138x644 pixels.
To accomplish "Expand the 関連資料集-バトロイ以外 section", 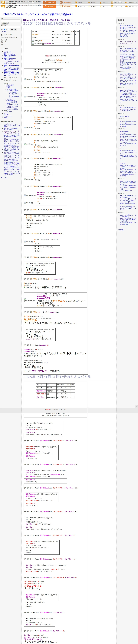I will point(2,81).
